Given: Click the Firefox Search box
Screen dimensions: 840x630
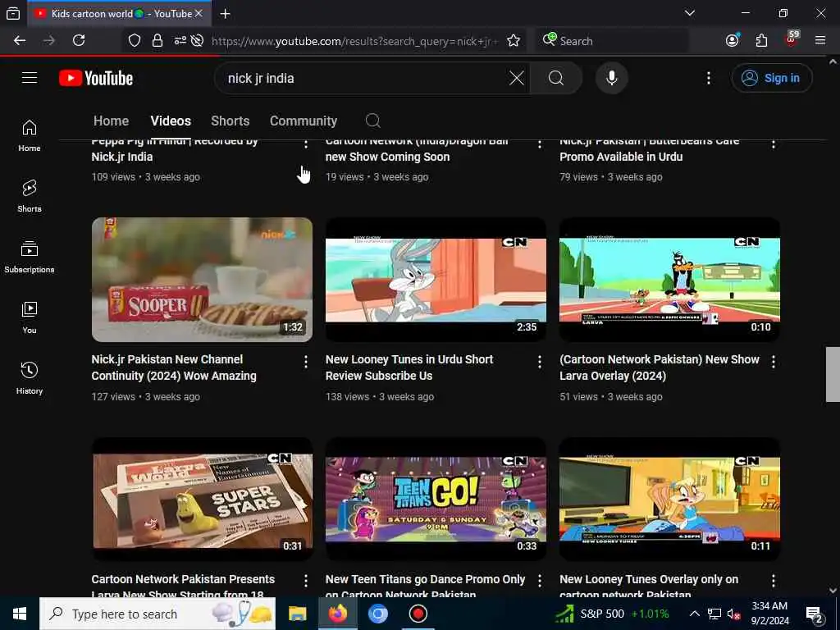Looking at the screenshot, I should (x=612, y=41).
